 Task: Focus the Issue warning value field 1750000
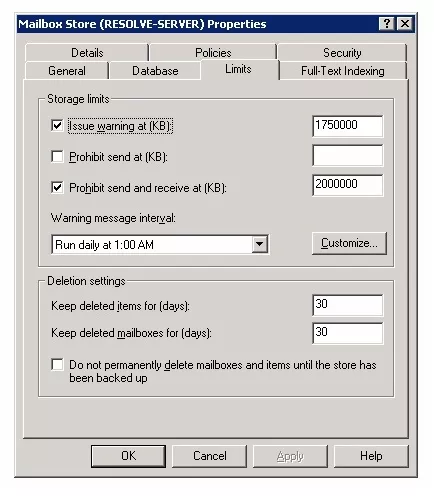coord(348,126)
